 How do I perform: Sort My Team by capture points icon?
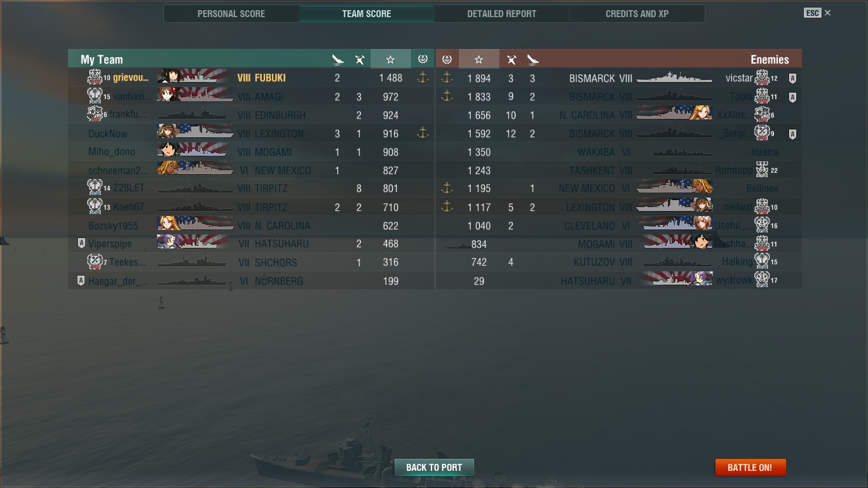(x=423, y=59)
